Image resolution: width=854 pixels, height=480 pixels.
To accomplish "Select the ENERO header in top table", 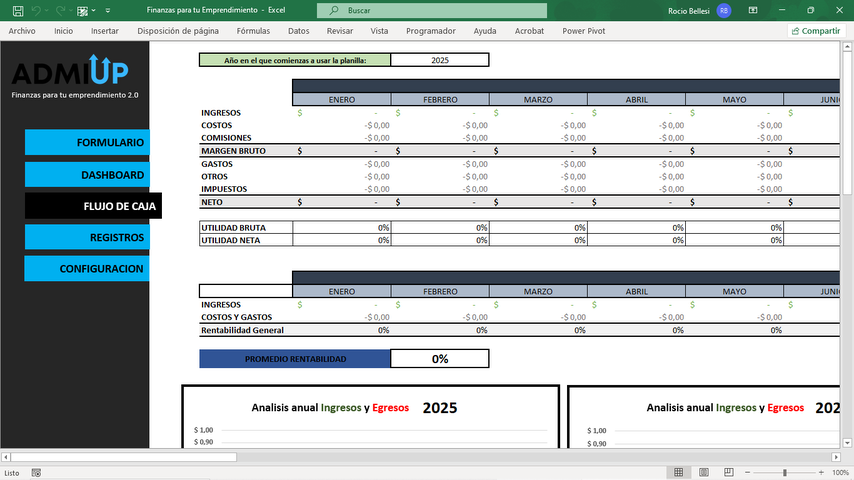I will pos(341,100).
